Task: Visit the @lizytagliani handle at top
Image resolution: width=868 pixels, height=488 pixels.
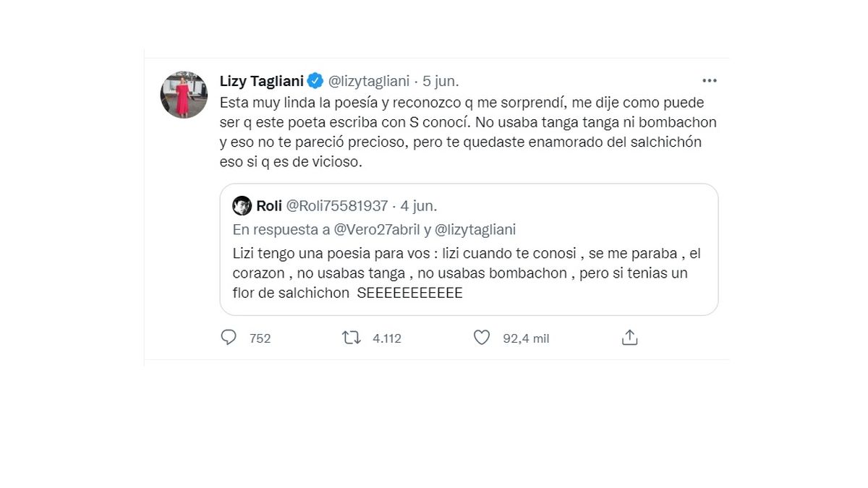Action: coord(369,80)
